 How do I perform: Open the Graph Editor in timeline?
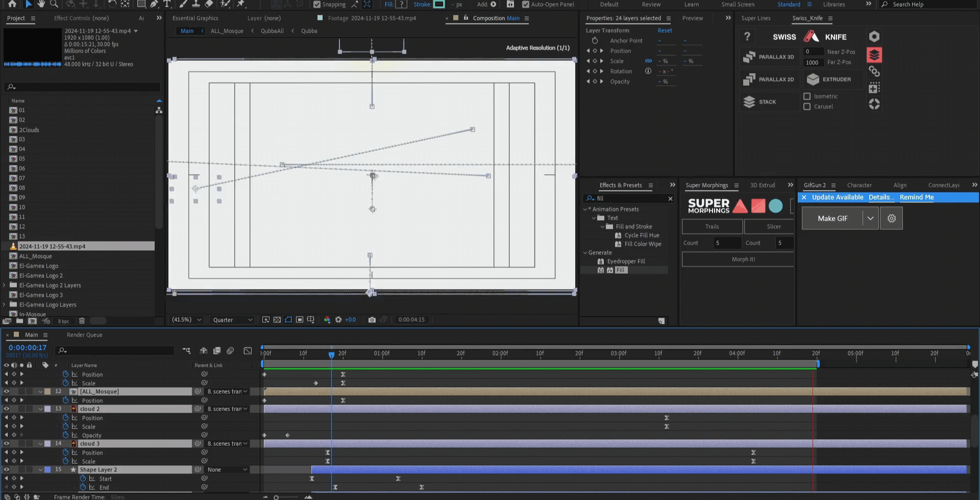click(248, 350)
